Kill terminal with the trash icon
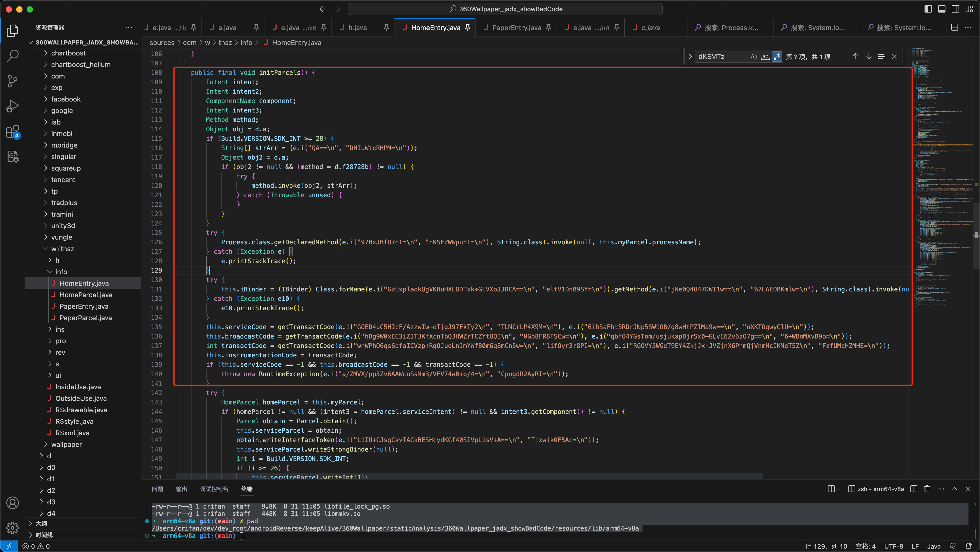The height and width of the screenshot is (552, 980). click(x=927, y=489)
